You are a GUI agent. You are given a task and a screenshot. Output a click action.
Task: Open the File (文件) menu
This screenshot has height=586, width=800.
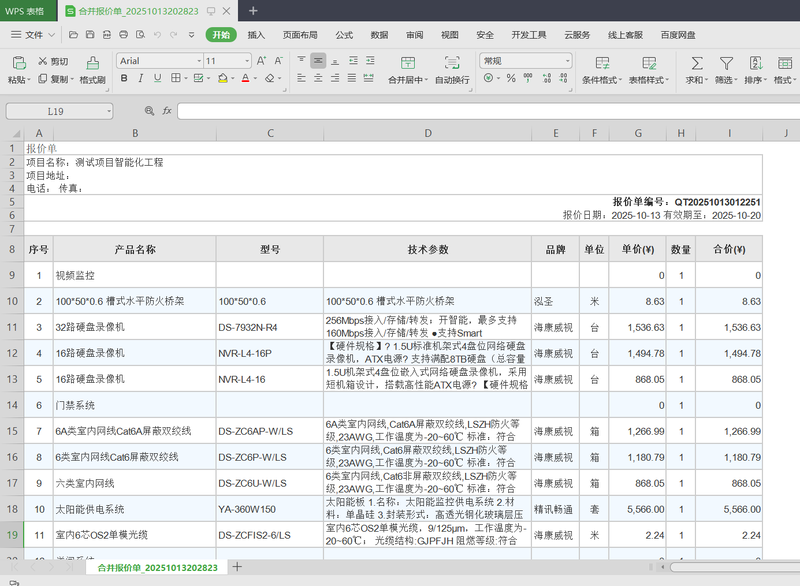pyautogui.click(x=34, y=35)
